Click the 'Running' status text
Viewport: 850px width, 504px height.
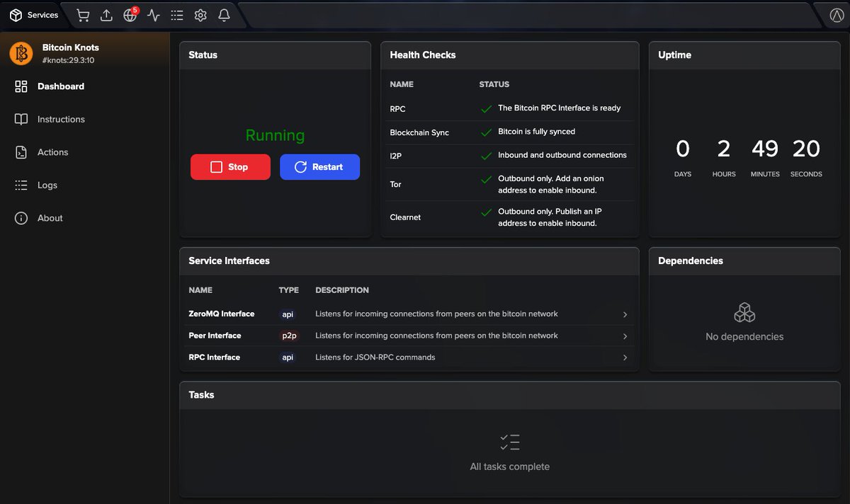point(275,135)
